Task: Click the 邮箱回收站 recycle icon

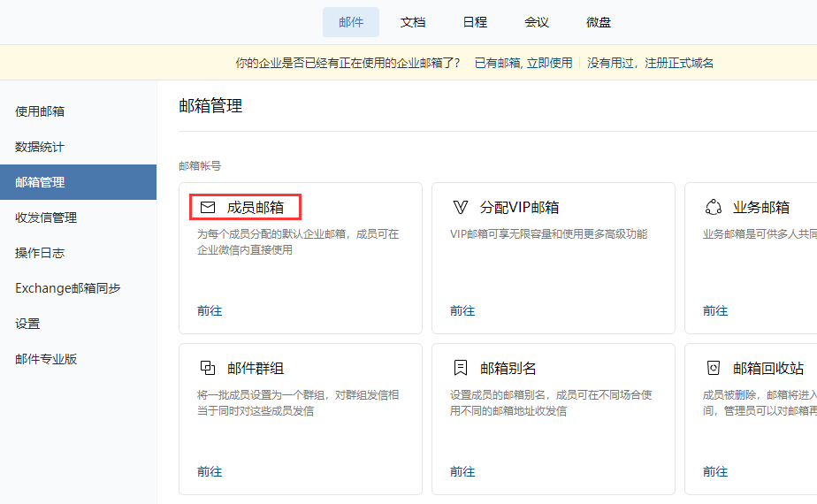Action: pyautogui.click(x=714, y=368)
